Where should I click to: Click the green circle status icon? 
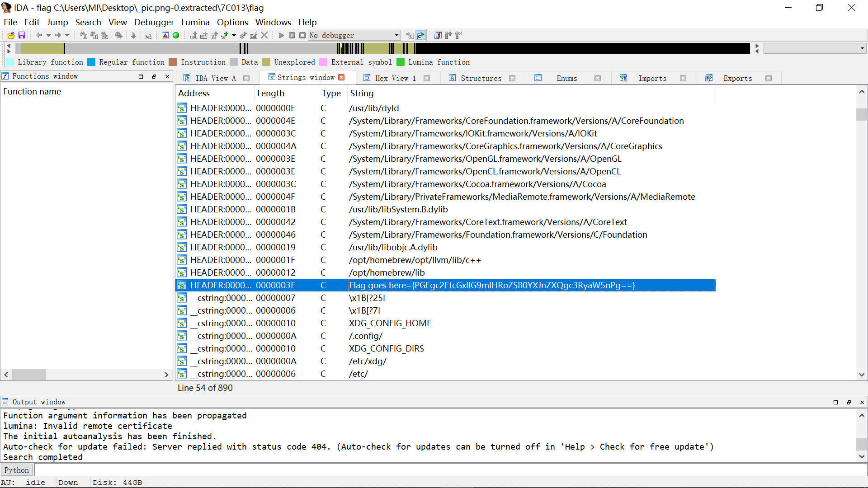pos(176,35)
